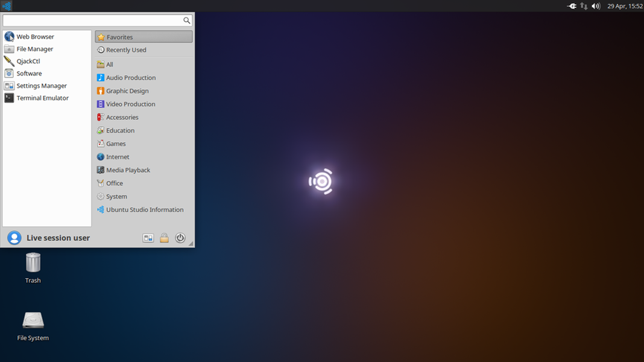Click the volume icon in the system tray
Viewport: 644px width, 362px height.
click(x=596, y=5)
